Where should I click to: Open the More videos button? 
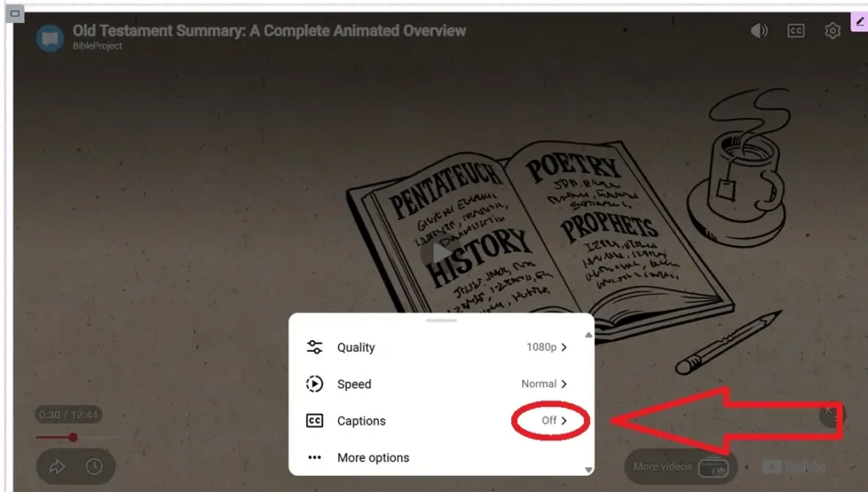(681, 467)
